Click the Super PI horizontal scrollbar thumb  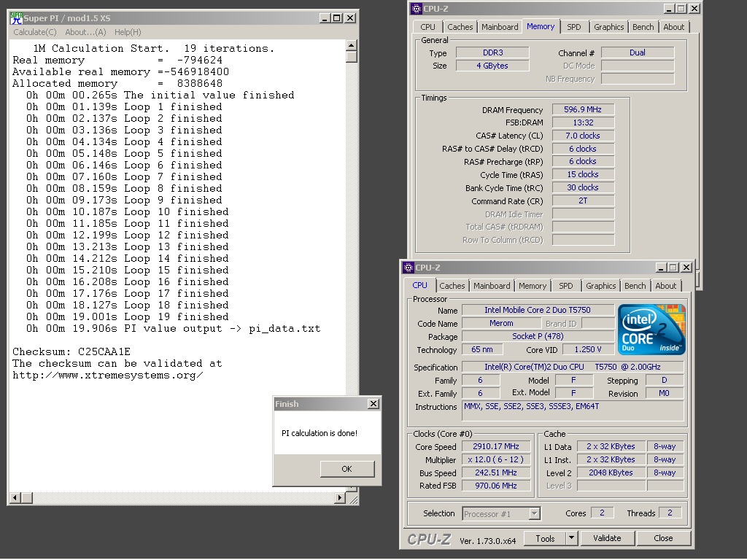click(27, 497)
